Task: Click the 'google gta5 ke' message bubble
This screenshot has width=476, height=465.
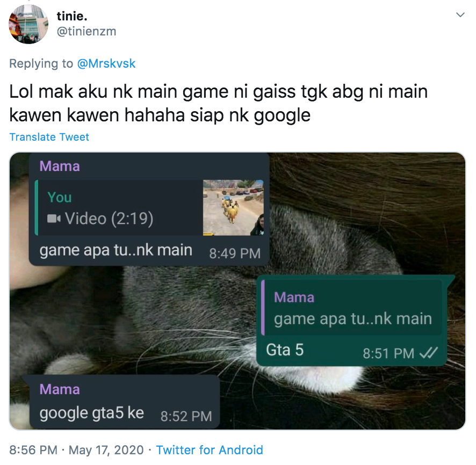Action: (125, 402)
